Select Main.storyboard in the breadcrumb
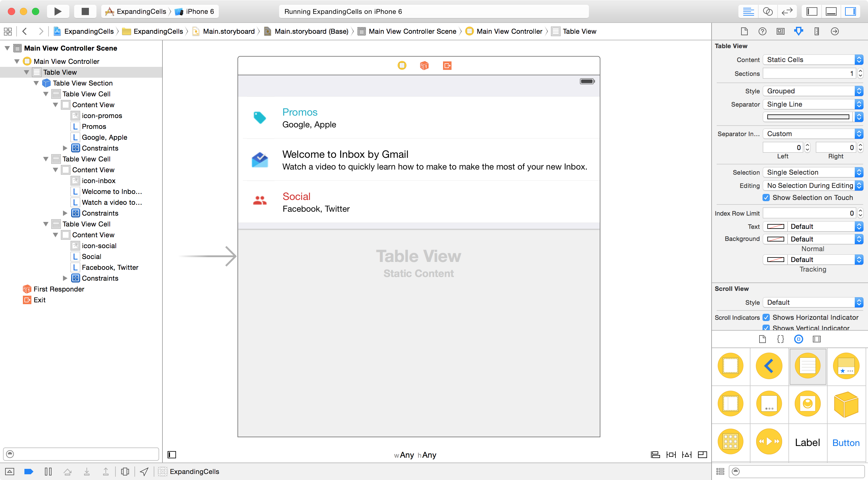 228,31
